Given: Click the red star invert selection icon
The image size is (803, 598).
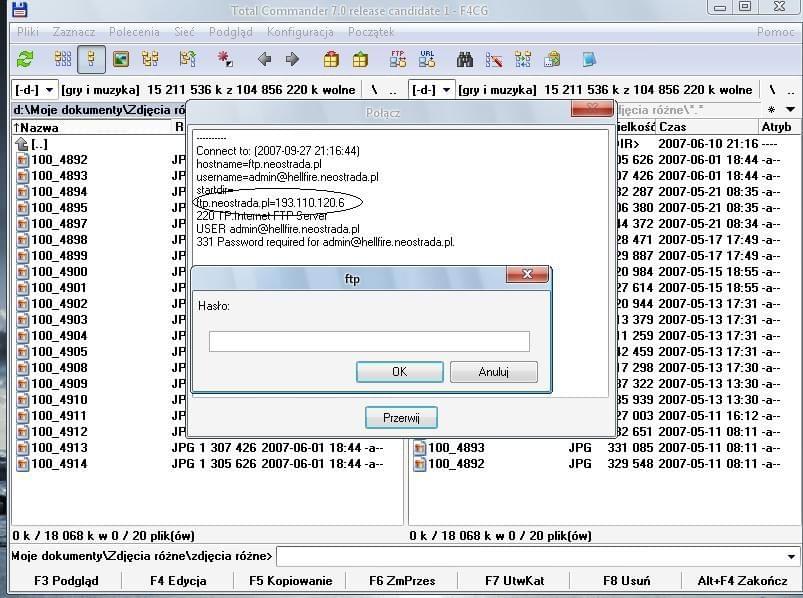Looking at the screenshot, I should point(225,59).
